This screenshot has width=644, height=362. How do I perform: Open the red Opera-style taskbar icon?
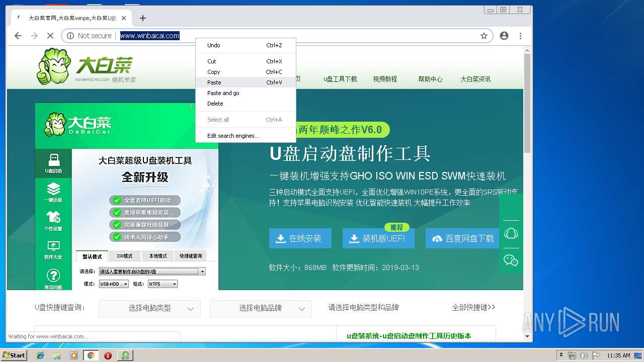108,355
